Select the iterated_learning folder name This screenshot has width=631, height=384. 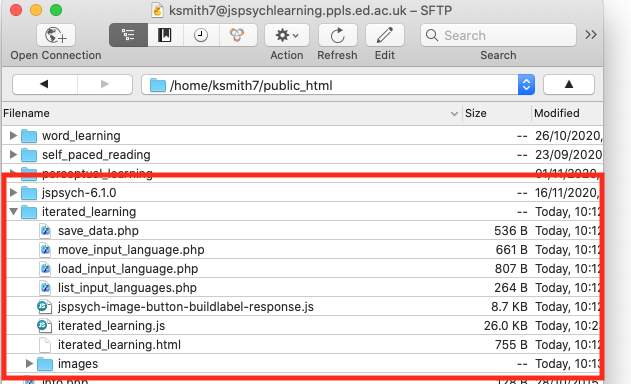[89, 212]
